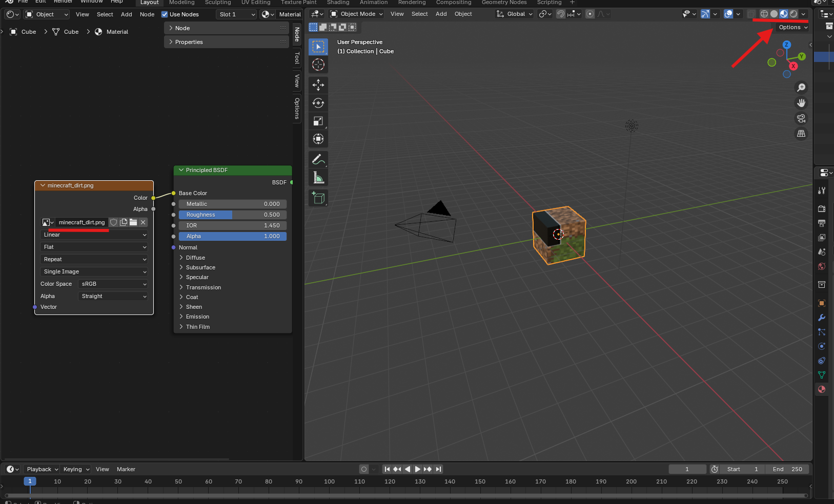This screenshot has width=834, height=504.
Task: Open sRGB color space dropdown
Action: tap(113, 284)
